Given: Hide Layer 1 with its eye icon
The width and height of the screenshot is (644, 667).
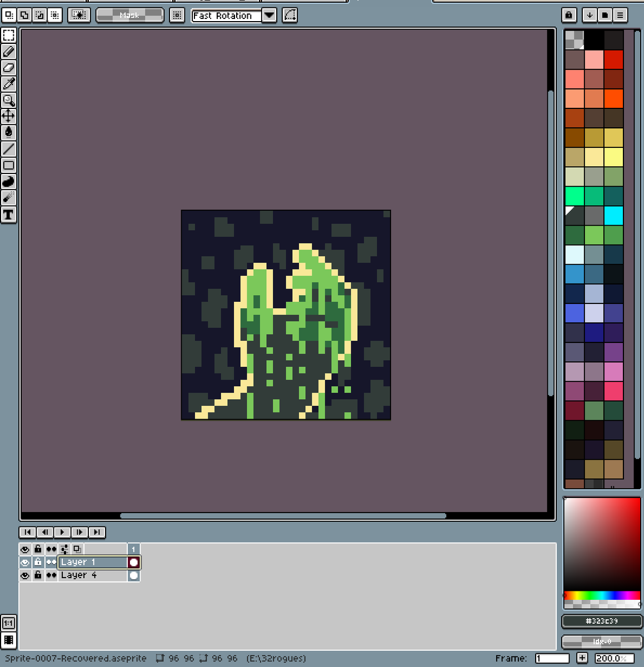Looking at the screenshot, I should [25, 563].
